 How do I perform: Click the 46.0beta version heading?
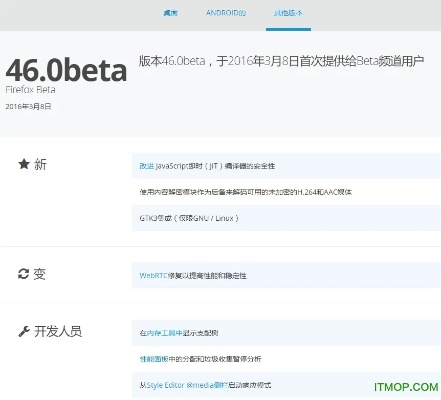click(x=66, y=70)
